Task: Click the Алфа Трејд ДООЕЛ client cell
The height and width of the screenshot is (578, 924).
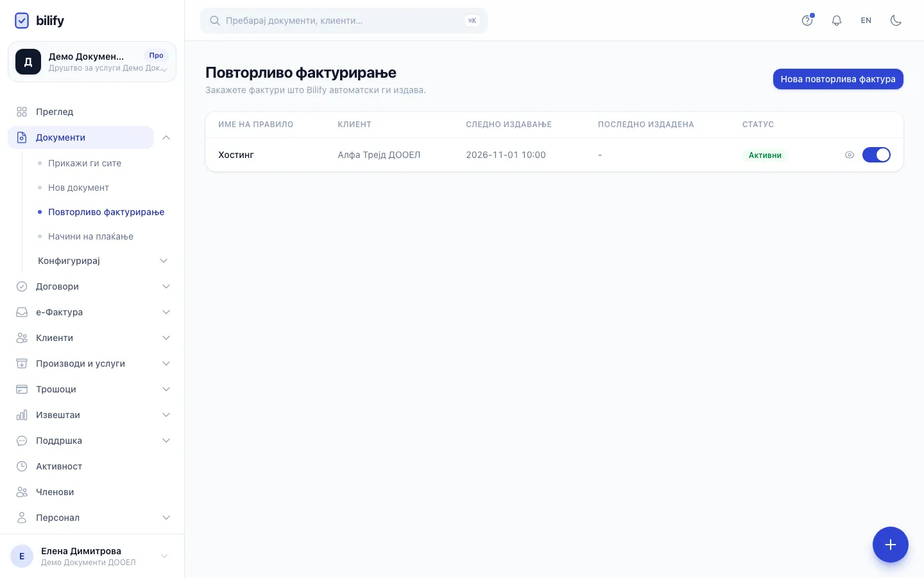Action: pyautogui.click(x=379, y=155)
